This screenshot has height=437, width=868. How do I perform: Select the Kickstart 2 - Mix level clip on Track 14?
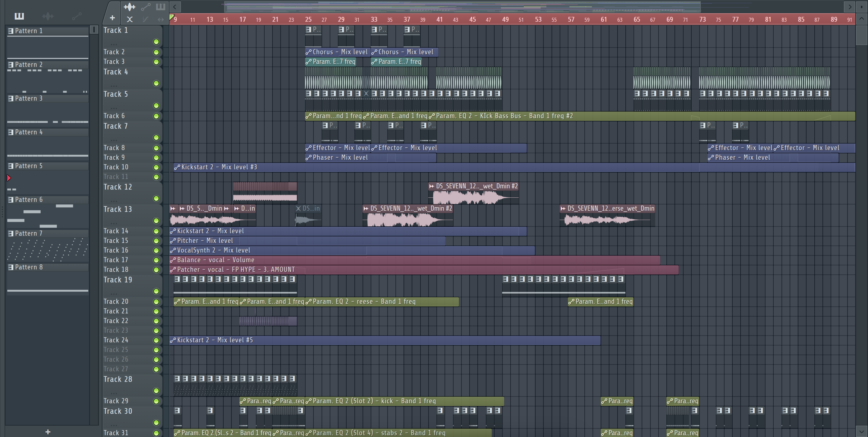point(348,231)
